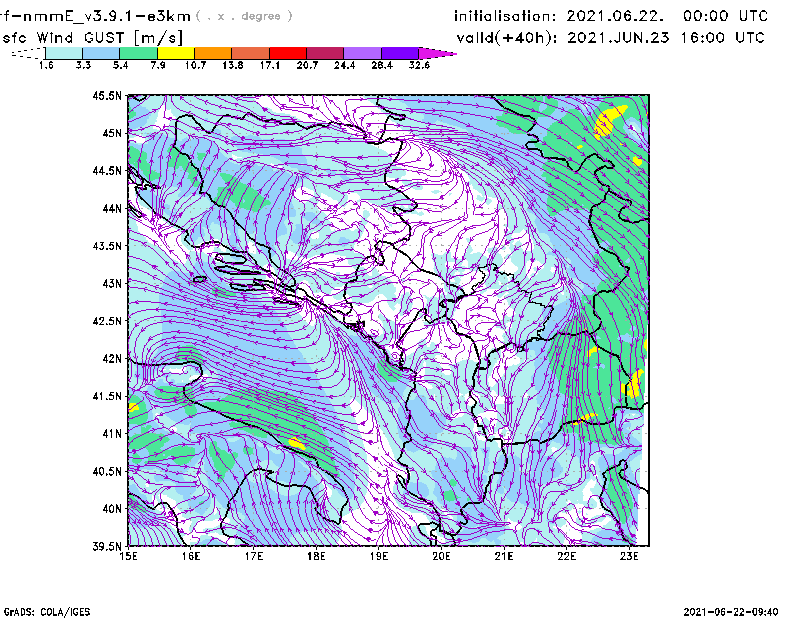
Task: Click the valid date '2021.JUN.23'
Action: coord(618,38)
